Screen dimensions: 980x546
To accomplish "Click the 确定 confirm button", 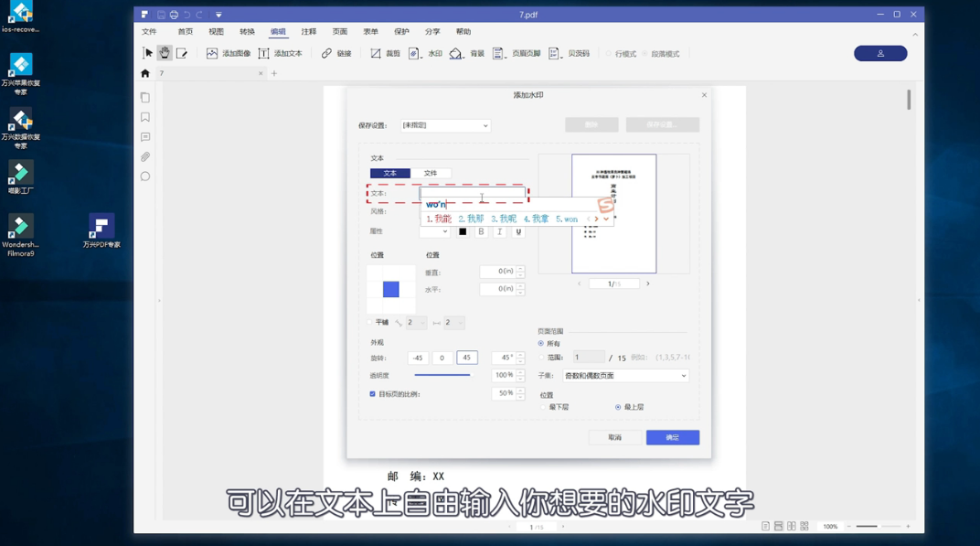I will click(673, 437).
